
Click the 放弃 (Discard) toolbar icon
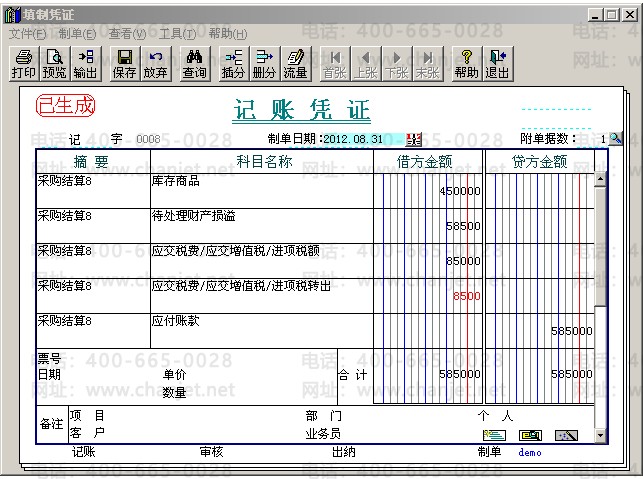155,64
